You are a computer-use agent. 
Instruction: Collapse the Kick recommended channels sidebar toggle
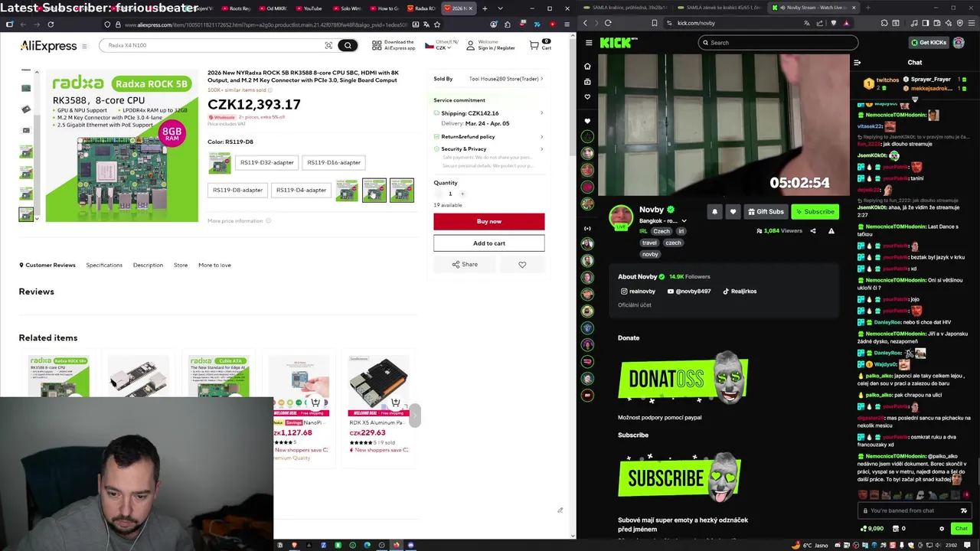587,228
